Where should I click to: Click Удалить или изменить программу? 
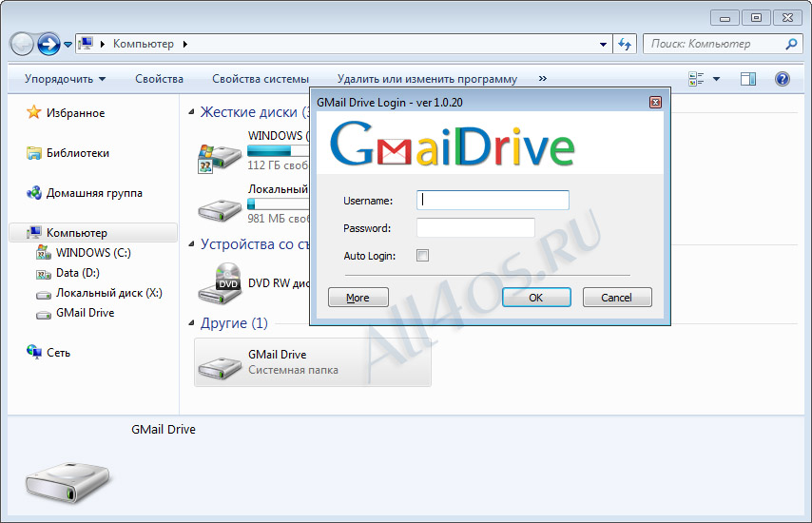pos(427,79)
